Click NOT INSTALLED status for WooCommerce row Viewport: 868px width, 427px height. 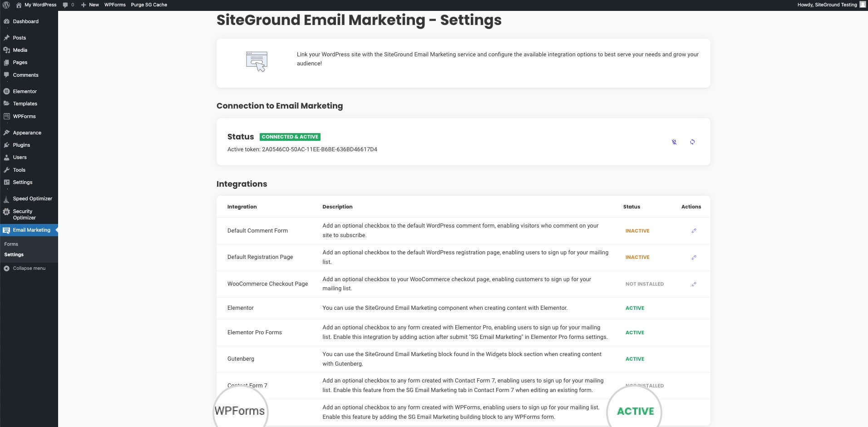point(645,284)
